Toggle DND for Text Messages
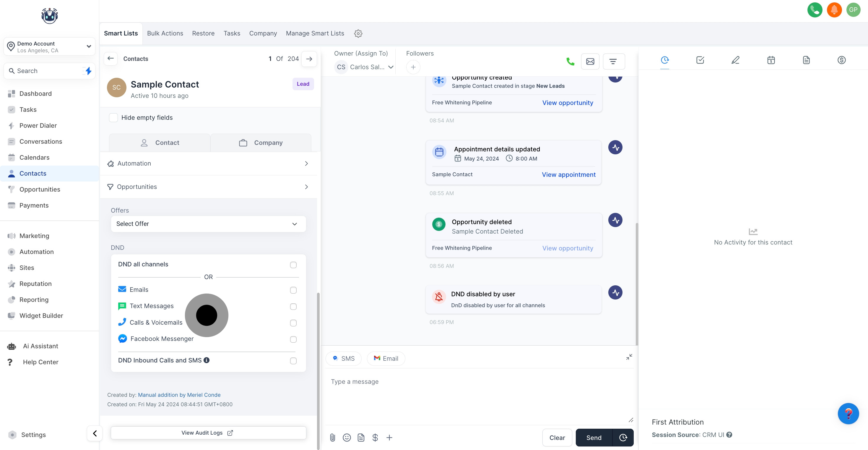 [x=293, y=306]
